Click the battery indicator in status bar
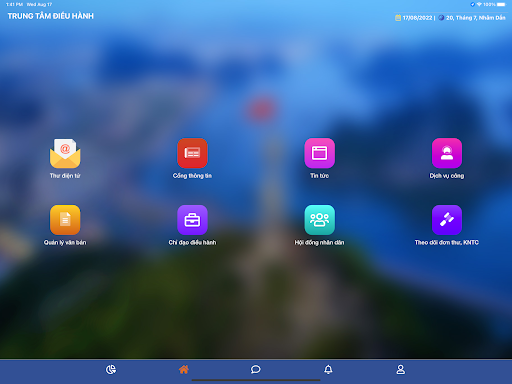The width and height of the screenshot is (512, 384). coord(501,4)
